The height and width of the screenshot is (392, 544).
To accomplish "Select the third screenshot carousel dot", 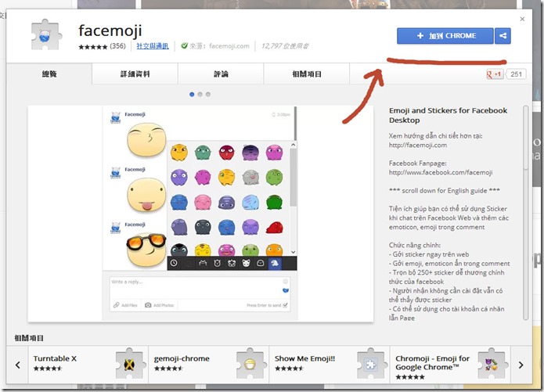I will pos(208,95).
